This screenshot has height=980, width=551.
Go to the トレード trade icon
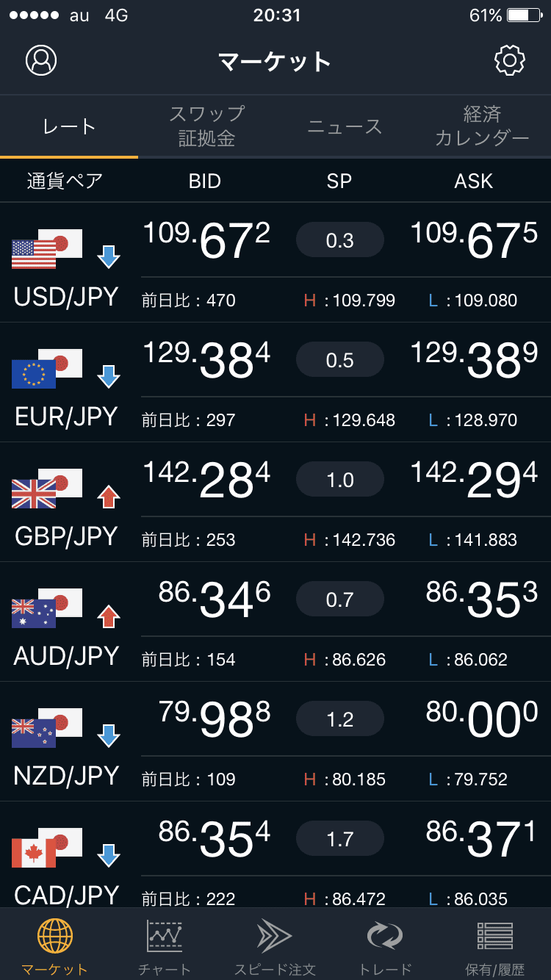click(385, 937)
